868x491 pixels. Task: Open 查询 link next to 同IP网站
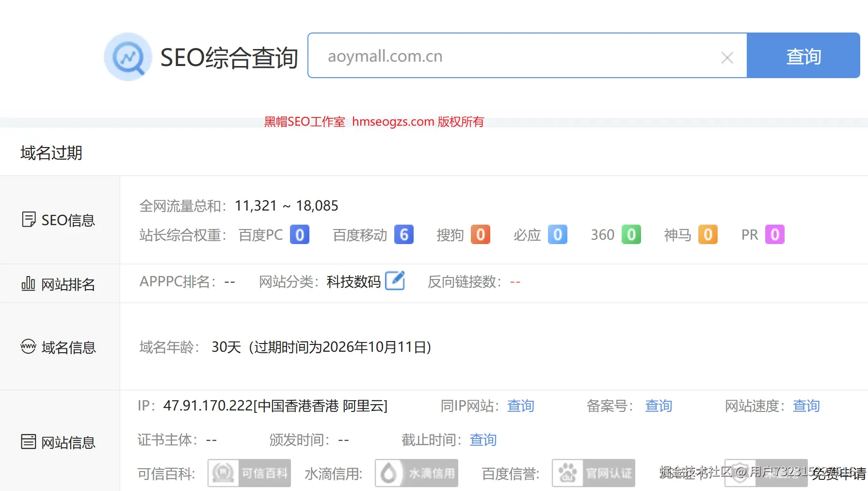520,406
